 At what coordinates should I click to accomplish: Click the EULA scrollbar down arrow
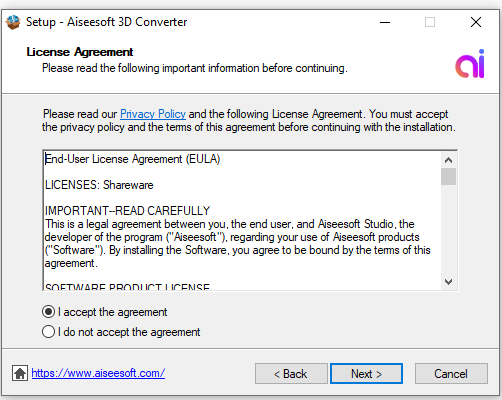coord(448,282)
